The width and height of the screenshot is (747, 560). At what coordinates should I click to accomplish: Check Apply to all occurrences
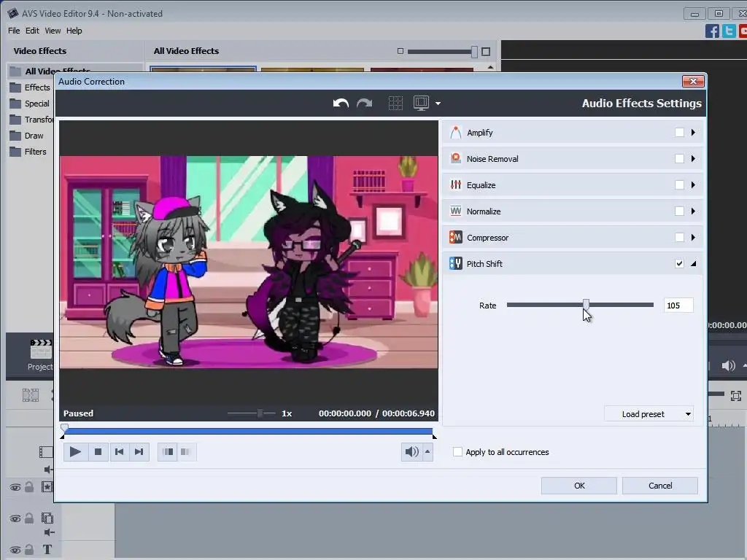pyautogui.click(x=457, y=452)
